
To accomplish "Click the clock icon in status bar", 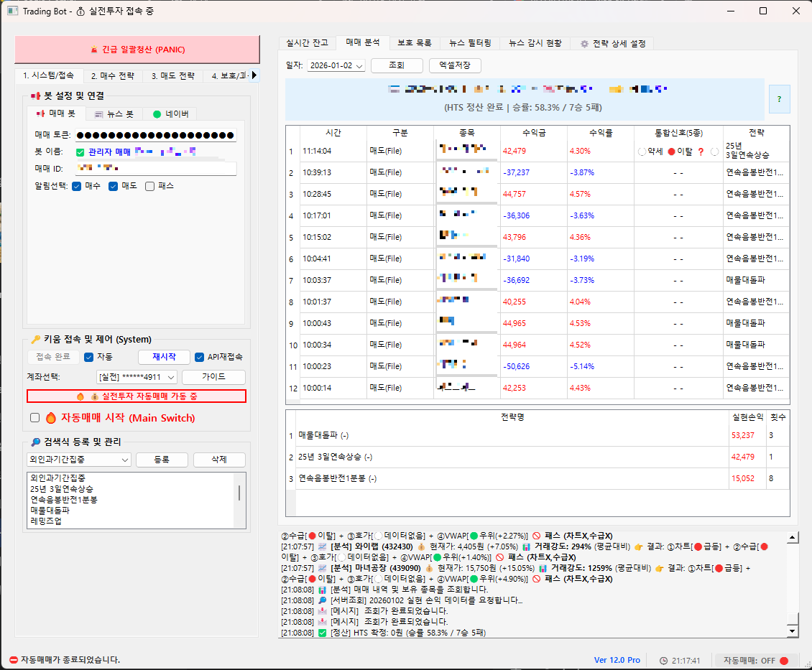I will (x=663, y=661).
